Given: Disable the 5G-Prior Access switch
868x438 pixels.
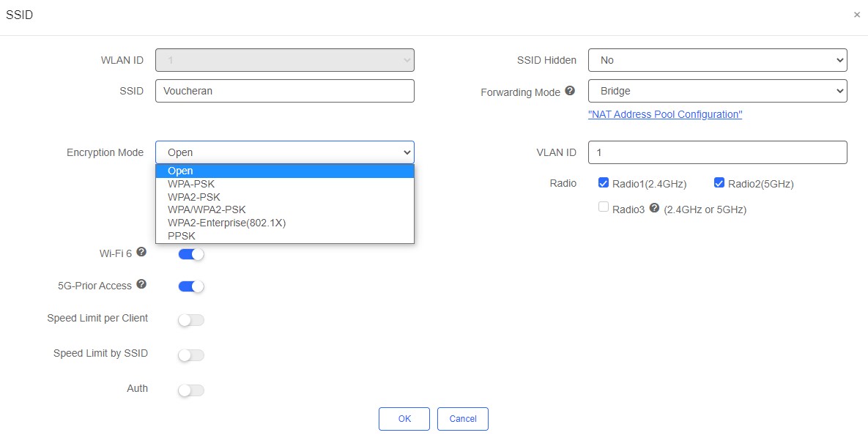Looking at the screenshot, I should (191, 286).
